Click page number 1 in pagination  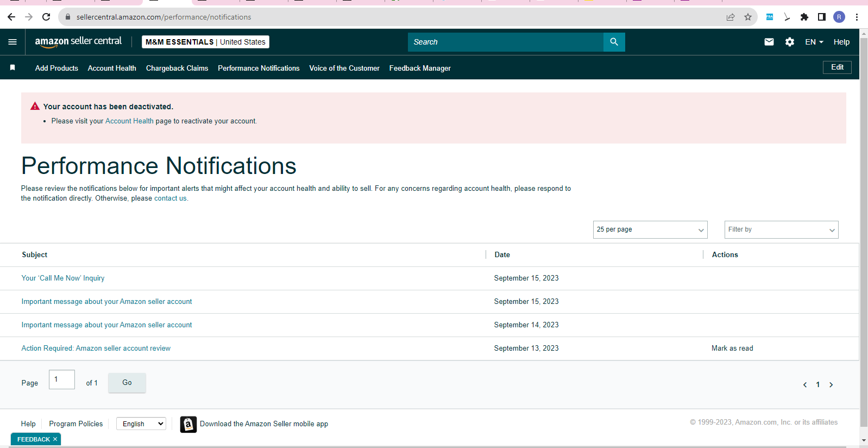coord(818,385)
